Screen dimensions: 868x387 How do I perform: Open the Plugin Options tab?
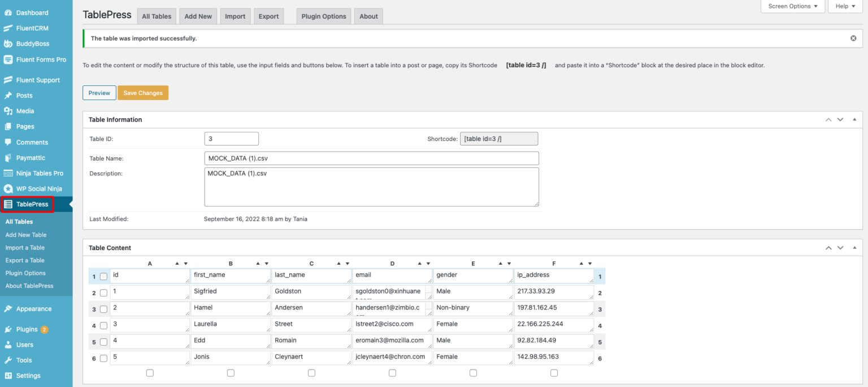pyautogui.click(x=323, y=16)
